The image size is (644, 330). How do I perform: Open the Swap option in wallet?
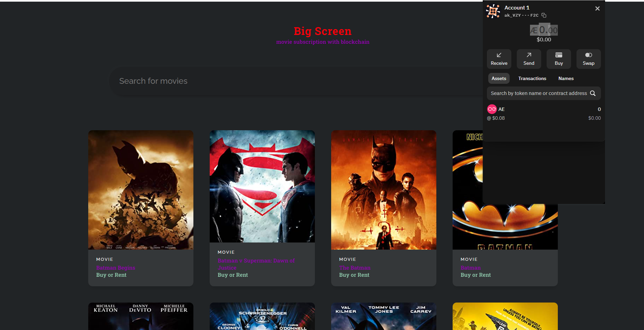(589, 59)
